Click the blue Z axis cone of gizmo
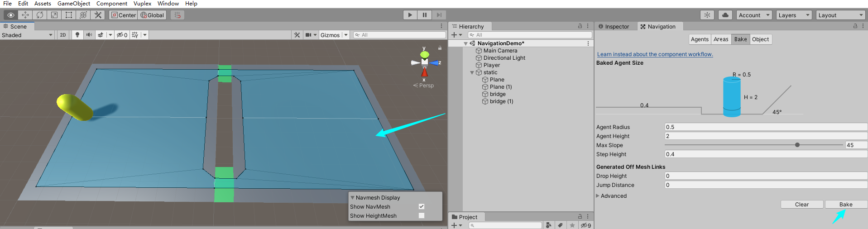868x229 pixels. (x=435, y=63)
